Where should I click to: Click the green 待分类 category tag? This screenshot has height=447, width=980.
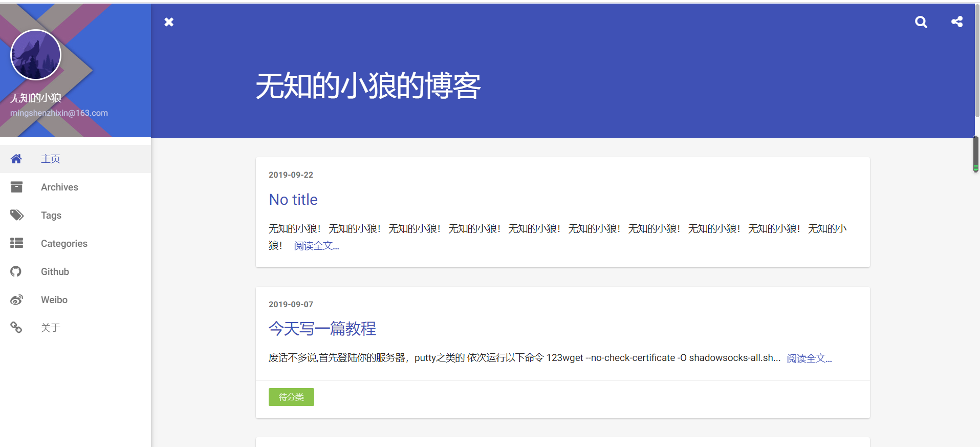pos(291,397)
